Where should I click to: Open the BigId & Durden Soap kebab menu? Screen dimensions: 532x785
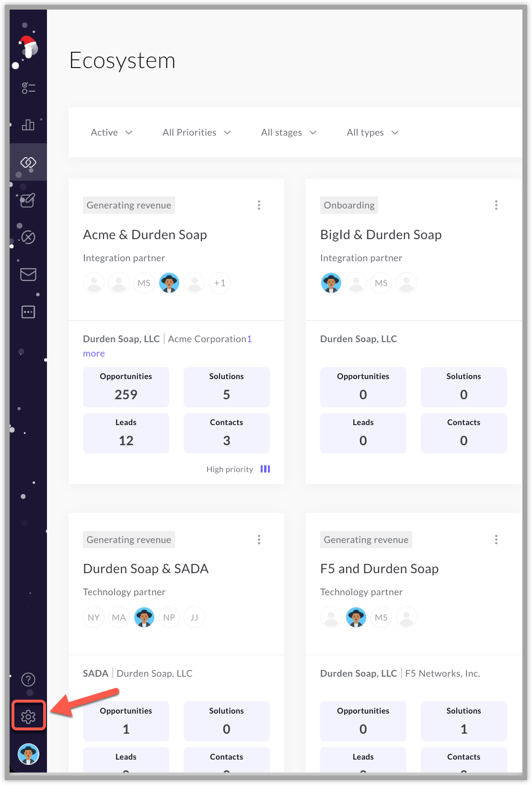(496, 205)
